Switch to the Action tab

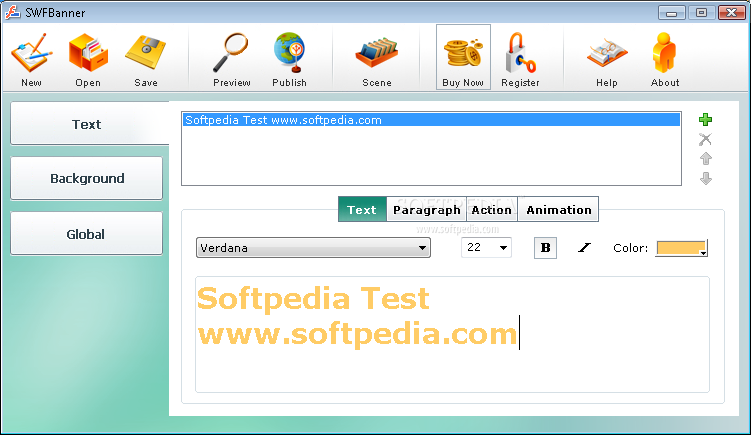coord(492,209)
